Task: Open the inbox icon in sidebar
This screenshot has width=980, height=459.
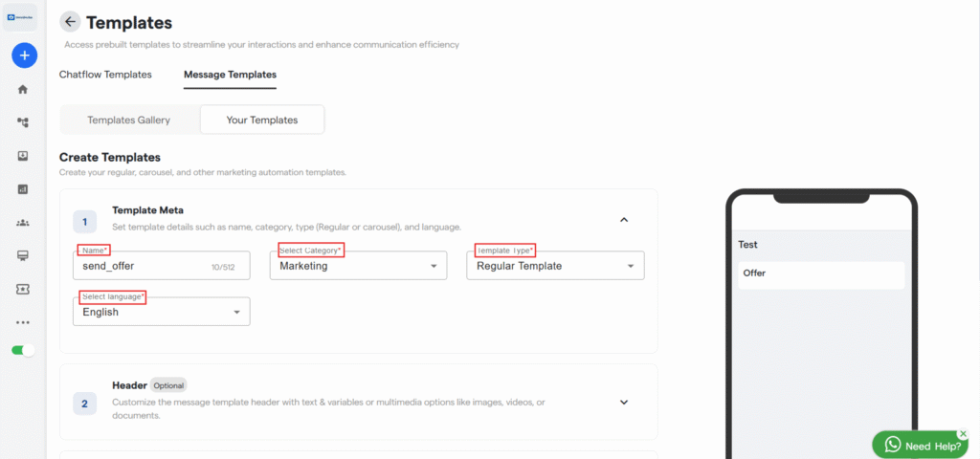Action: tap(23, 156)
